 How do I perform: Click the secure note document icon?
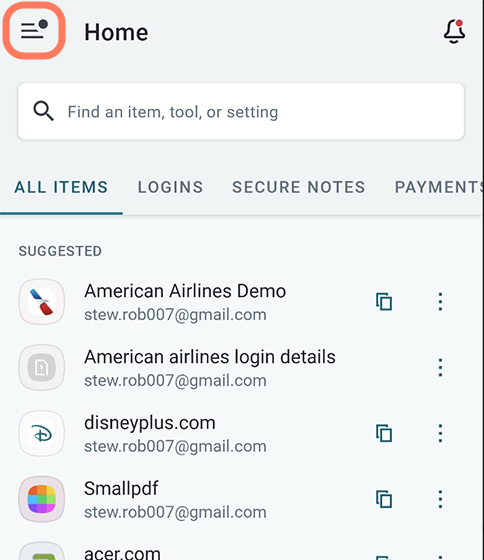(42, 368)
